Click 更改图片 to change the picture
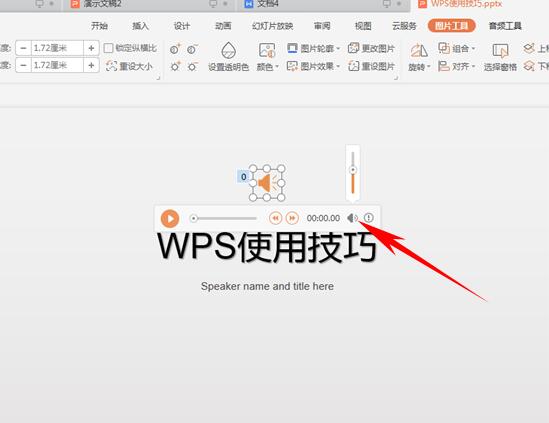 pyautogui.click(x=371, y=48)
